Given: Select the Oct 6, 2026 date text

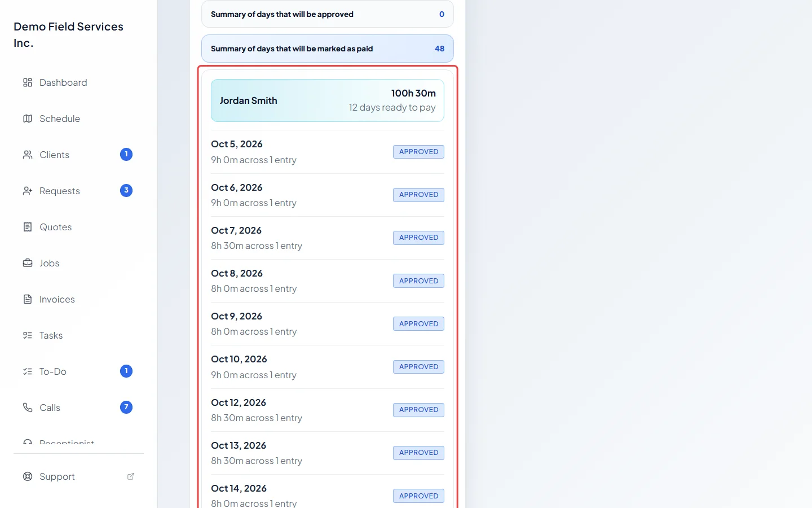Looking at the screenshot, I should [x=237, y=187].
